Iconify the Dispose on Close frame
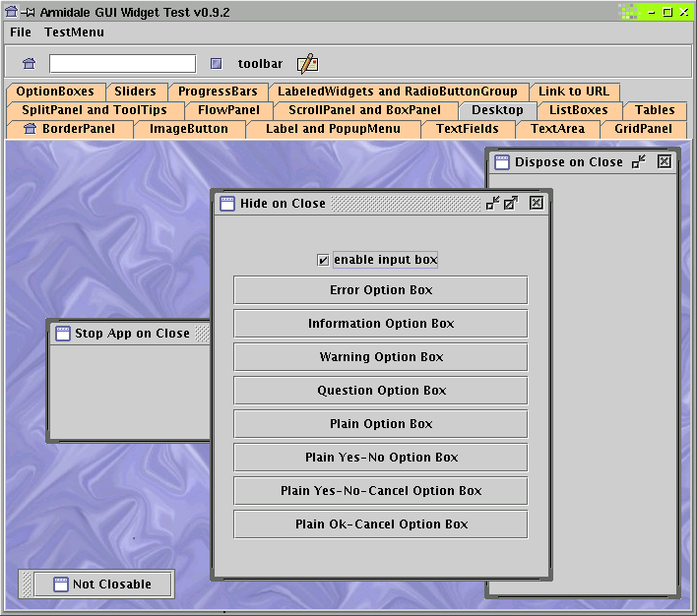 639,161
